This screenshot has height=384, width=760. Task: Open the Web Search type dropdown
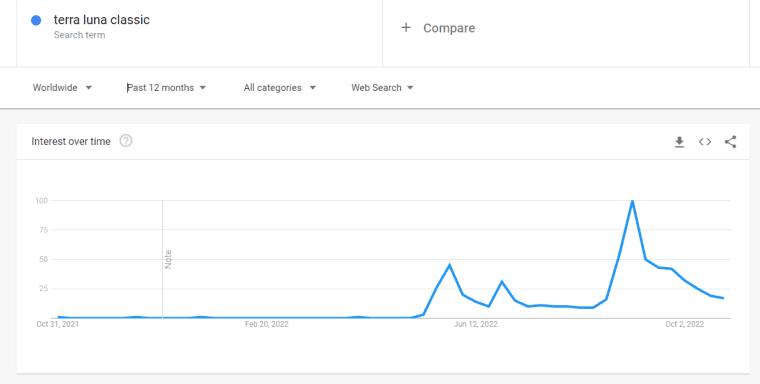tap(382, 88)
